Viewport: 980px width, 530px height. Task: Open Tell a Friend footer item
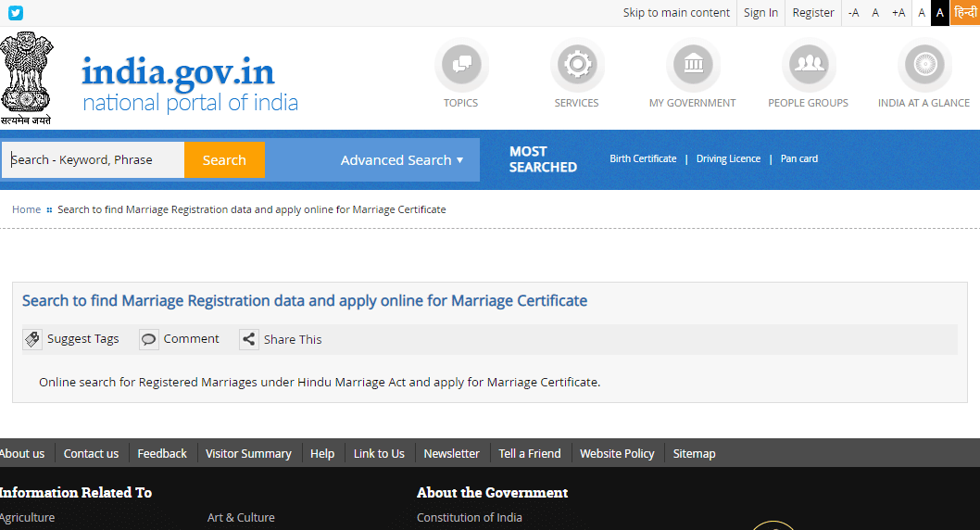[530, 454]
